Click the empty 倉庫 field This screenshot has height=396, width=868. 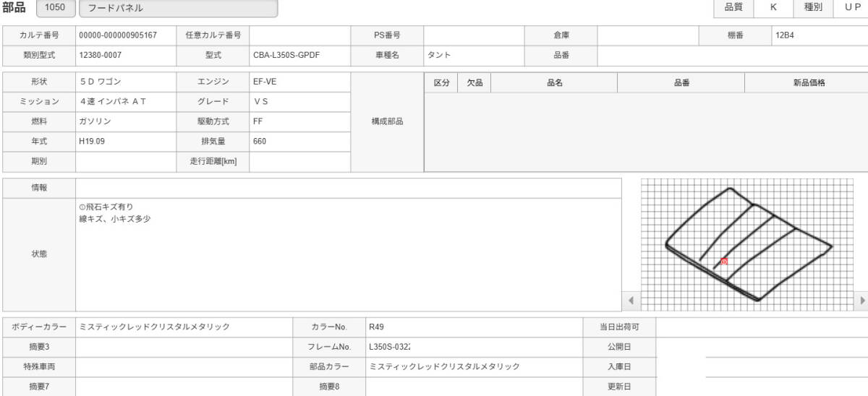[x=647, y=35]
